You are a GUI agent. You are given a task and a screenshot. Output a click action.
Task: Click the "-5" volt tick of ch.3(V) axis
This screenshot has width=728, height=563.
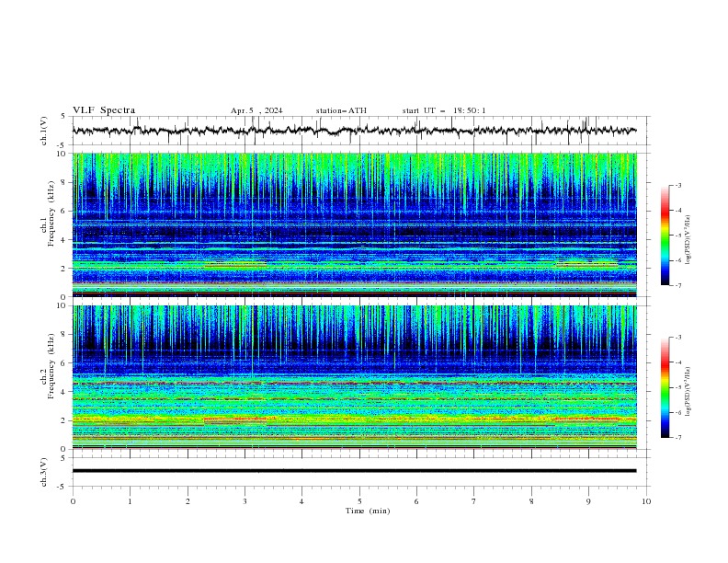63,487
